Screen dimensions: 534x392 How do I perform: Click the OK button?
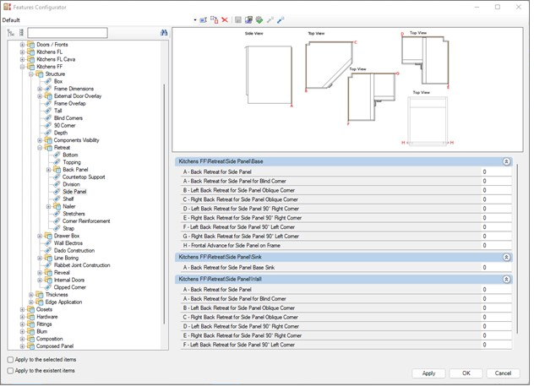(466, 373)
